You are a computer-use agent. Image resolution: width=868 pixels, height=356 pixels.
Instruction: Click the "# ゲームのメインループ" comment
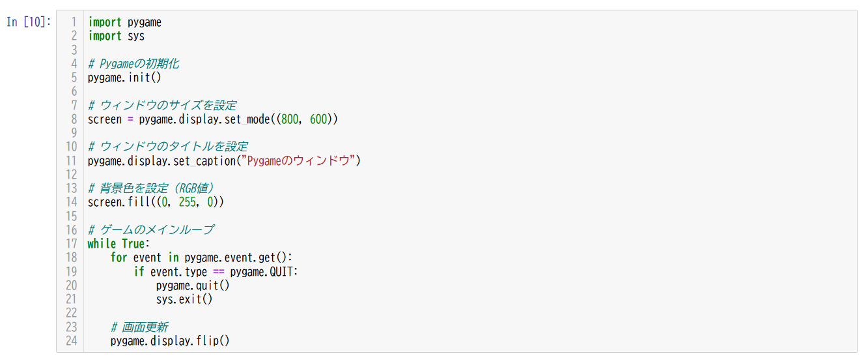click(151, 230)
